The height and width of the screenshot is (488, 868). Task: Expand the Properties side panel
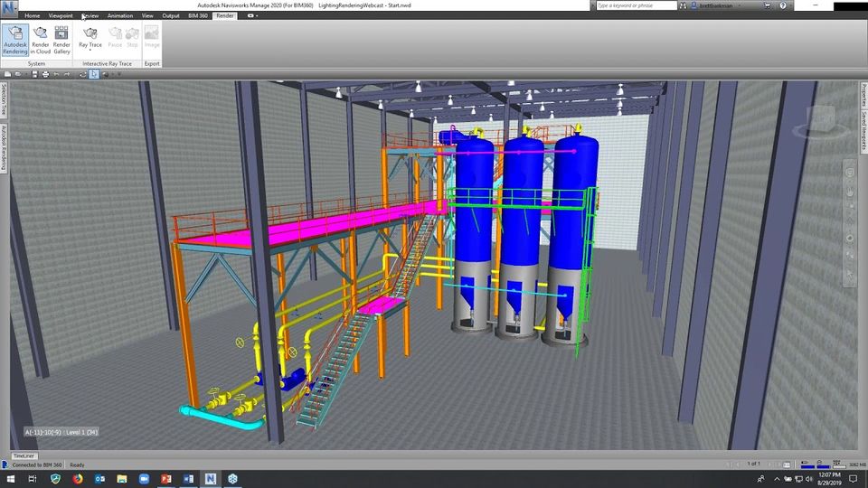click(863, 96)
